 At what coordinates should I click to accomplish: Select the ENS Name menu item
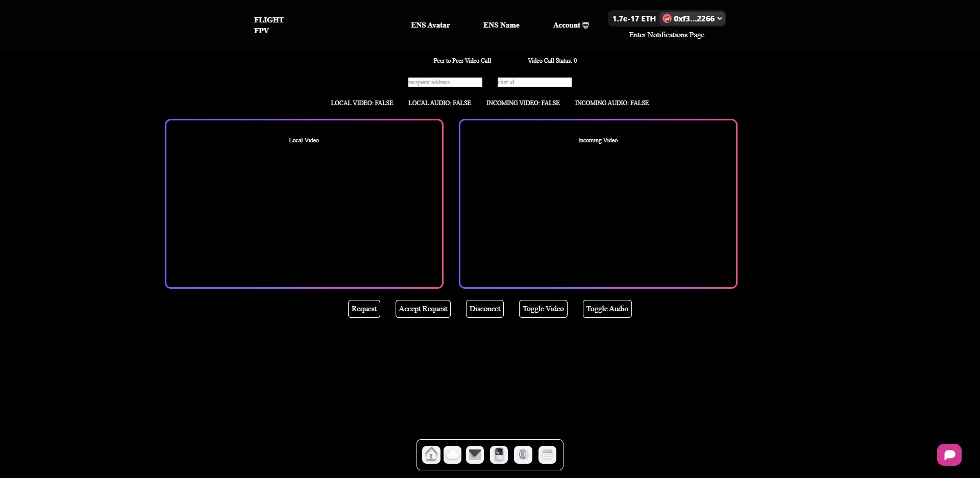tap(501, 24)
